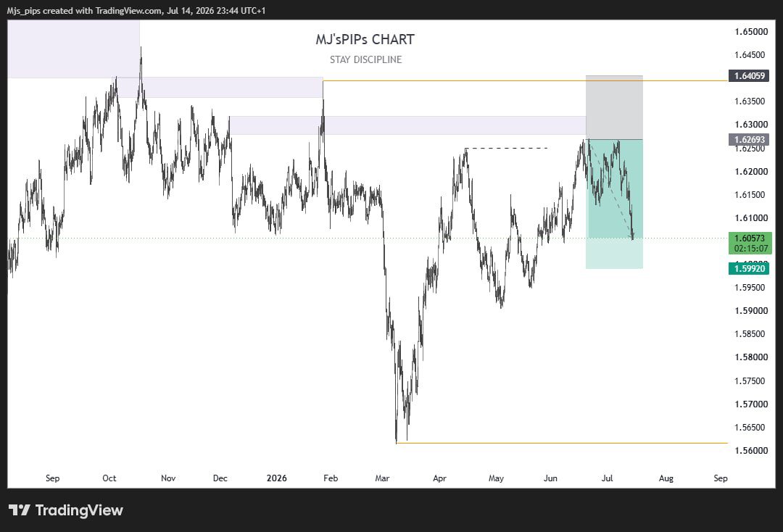Click the Dec label on time axis
The image size is (783, 532).
[220, 478]
